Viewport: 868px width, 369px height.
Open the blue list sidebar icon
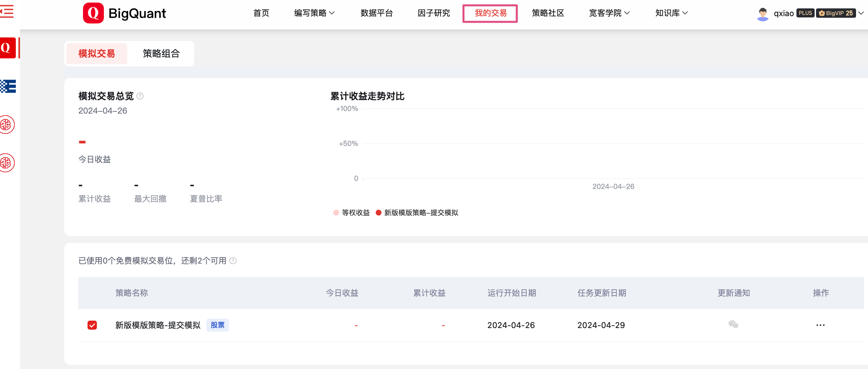[x=8, y=86]
